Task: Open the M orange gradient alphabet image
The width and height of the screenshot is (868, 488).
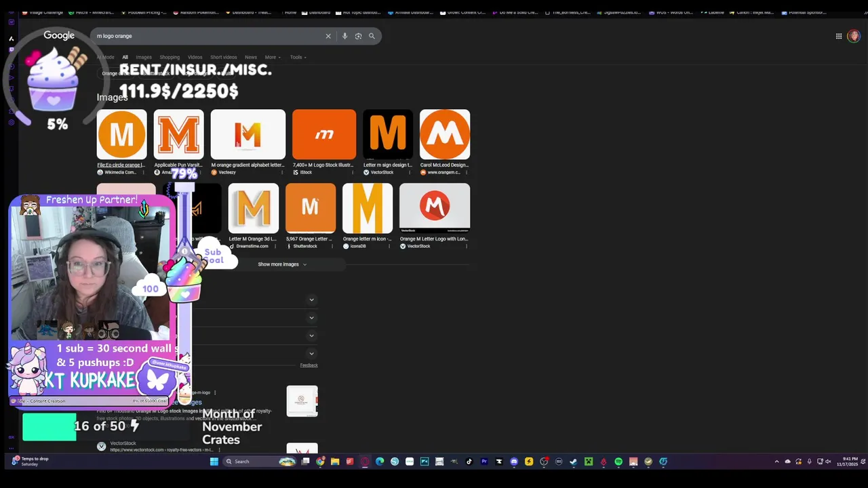Action: [248, 134]
